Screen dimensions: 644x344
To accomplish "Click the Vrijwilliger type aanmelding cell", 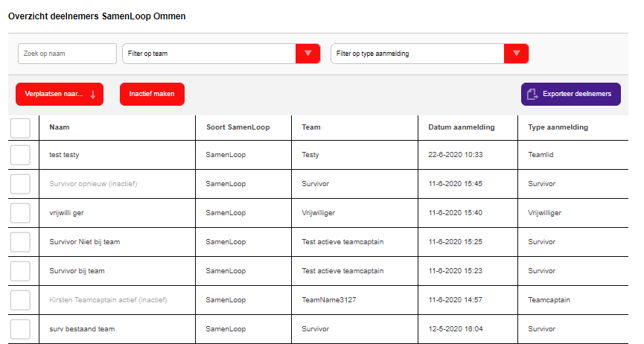I will 544,213.
